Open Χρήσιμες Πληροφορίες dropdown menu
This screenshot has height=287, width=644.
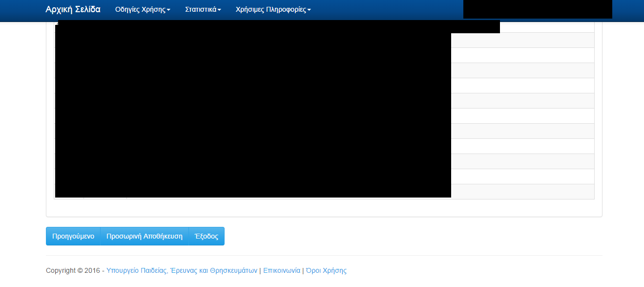click(273, 10)
